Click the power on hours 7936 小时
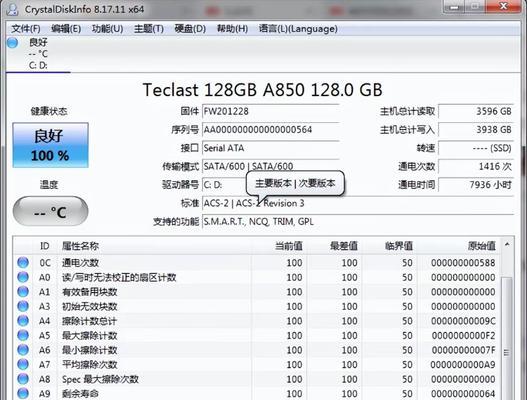Viewport: 527px width, 400px height. [476, 185]
